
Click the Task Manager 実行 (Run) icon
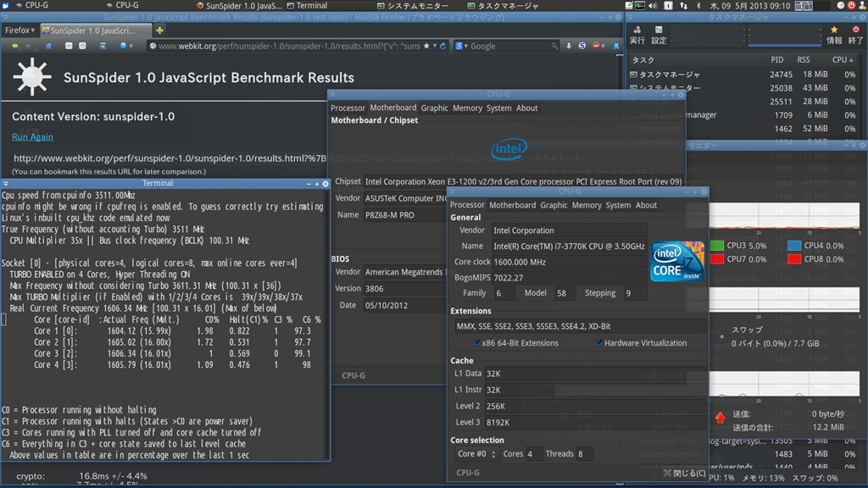[x=637, y=31]
